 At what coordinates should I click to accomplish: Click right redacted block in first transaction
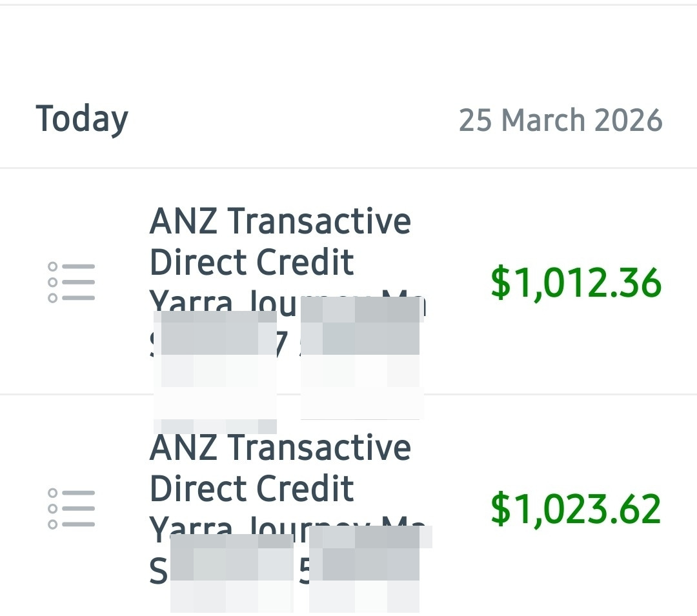(x=362, y=358)
